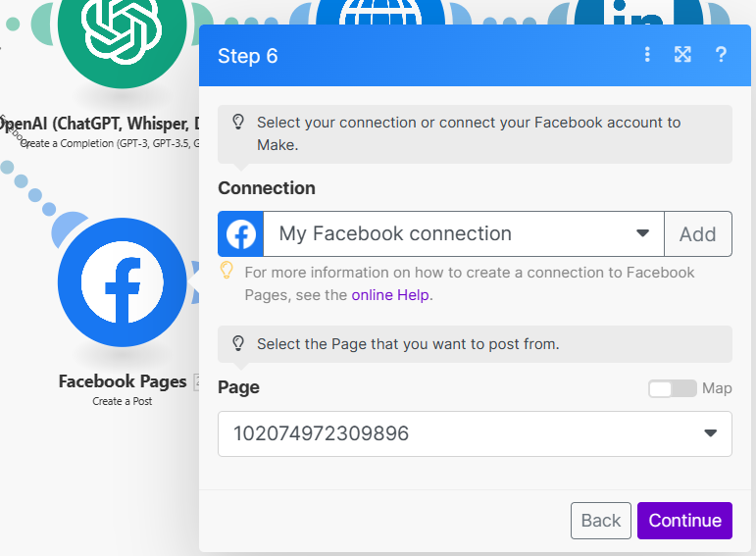Click the Select the Page hint text
This screenshot has height=556, width=756.
pos(408,344)
